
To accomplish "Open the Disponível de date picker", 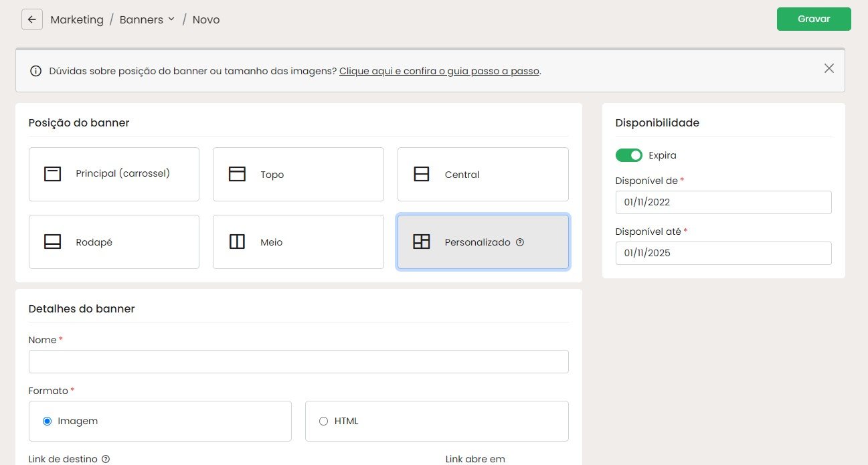I will [723, 202].
